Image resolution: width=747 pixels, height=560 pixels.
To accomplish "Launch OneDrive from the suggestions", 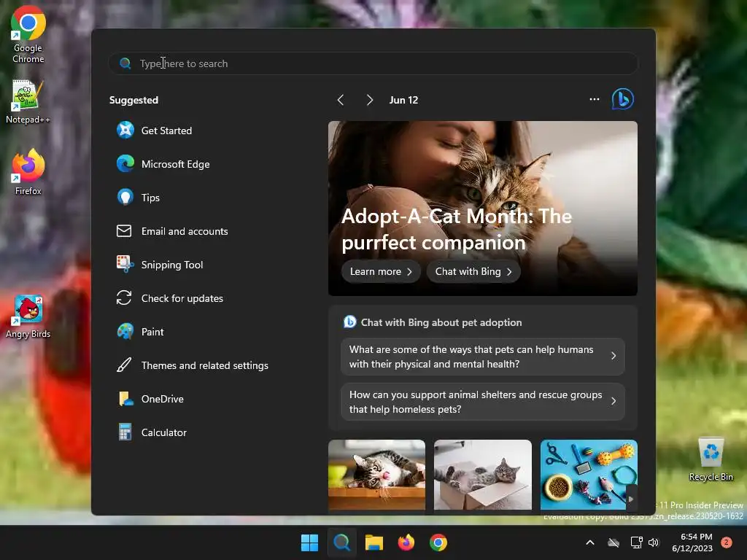I will (150, 399).
